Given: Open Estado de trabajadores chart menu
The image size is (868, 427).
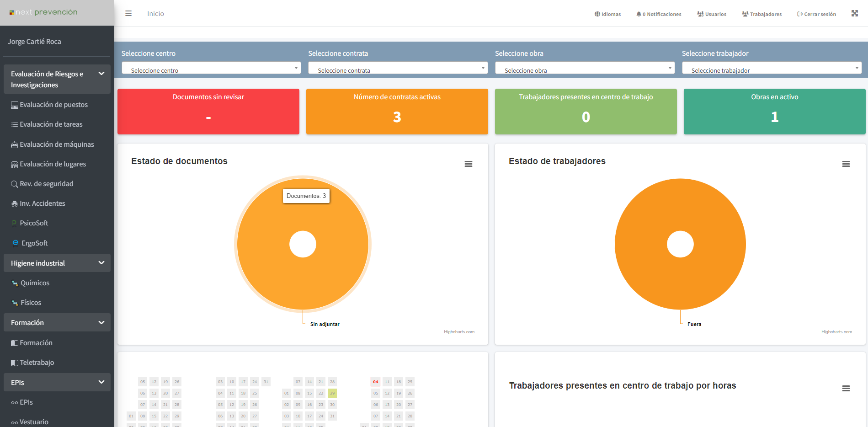Looking at the screenshot, I should coord(846,164).
